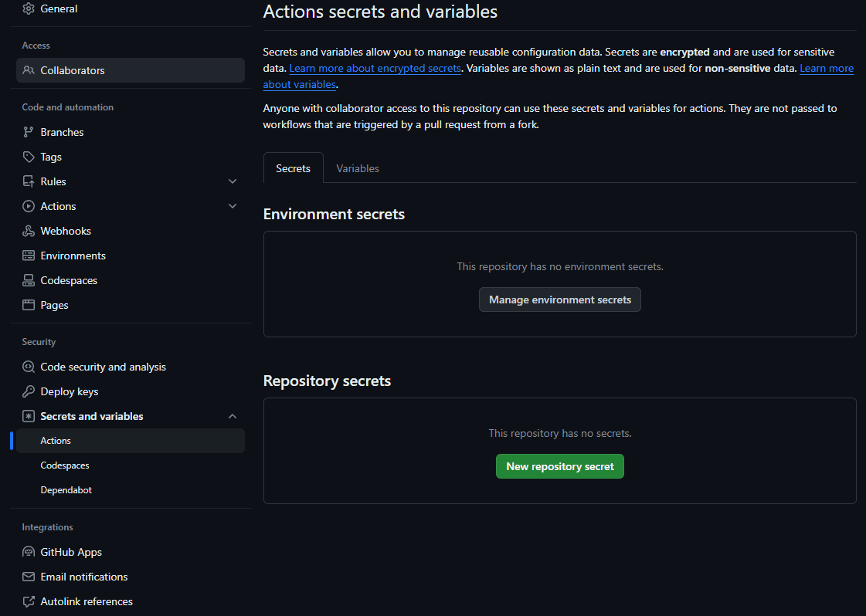Open Actions settings under Code and automation

pos(58,206)
